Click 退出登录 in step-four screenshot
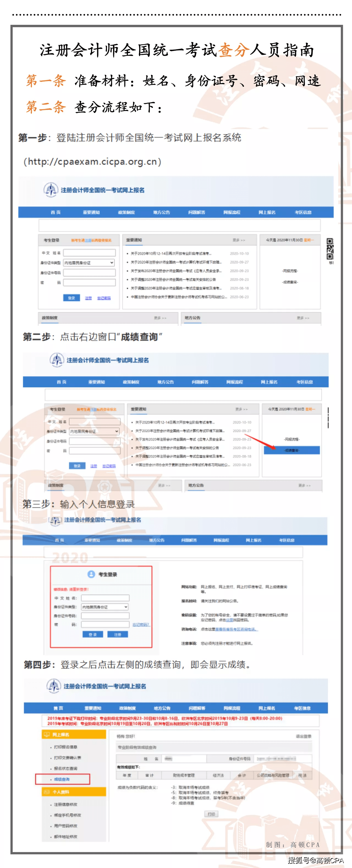Image resolution: width=352 pixels, height=868 pixels. (303, 736)
